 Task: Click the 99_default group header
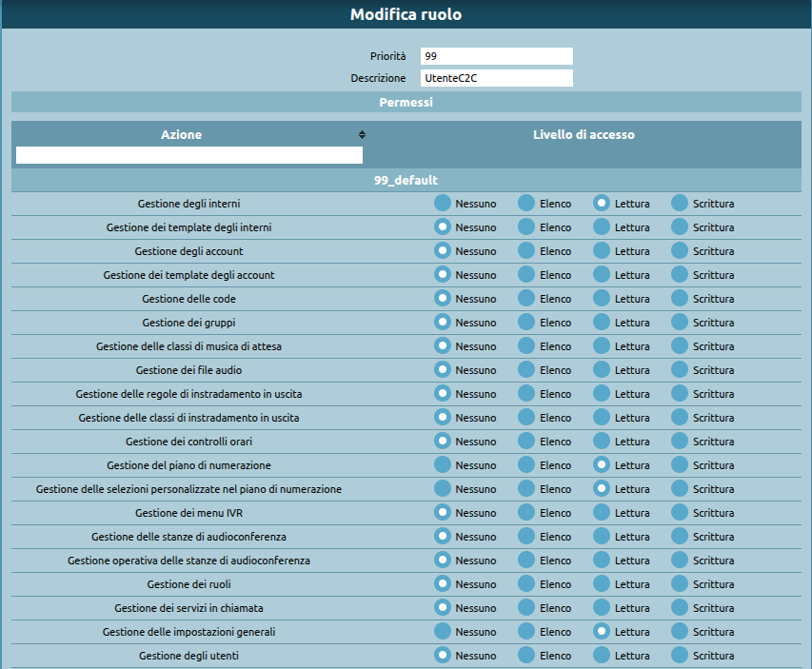click(x=406, y=180)
